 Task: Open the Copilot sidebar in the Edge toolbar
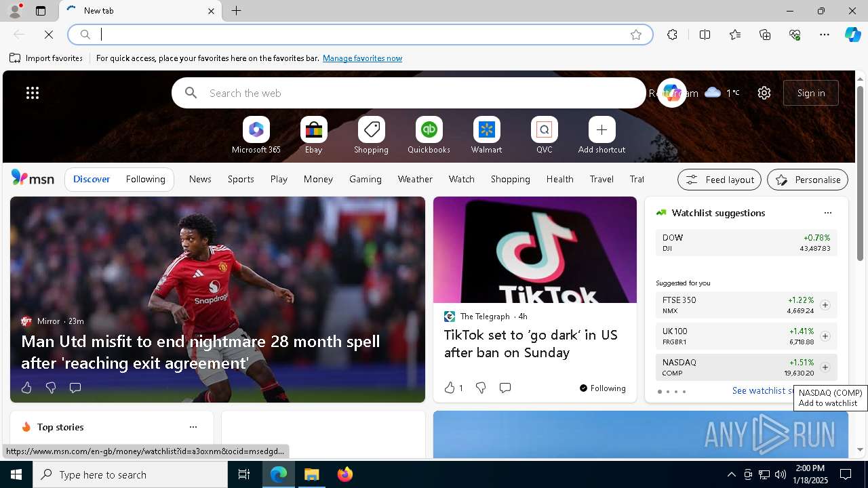[852, 35]
